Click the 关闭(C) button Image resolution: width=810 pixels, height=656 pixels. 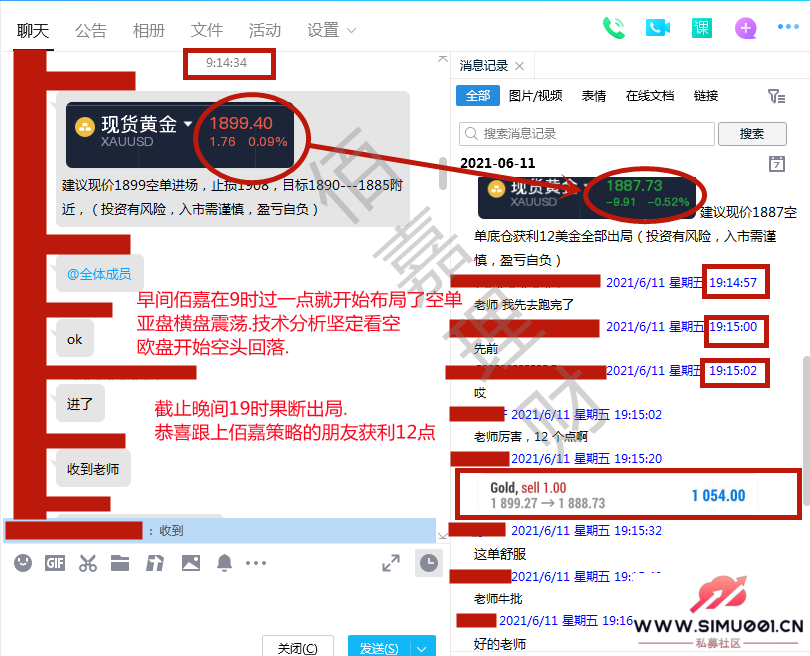click(298, 647)
